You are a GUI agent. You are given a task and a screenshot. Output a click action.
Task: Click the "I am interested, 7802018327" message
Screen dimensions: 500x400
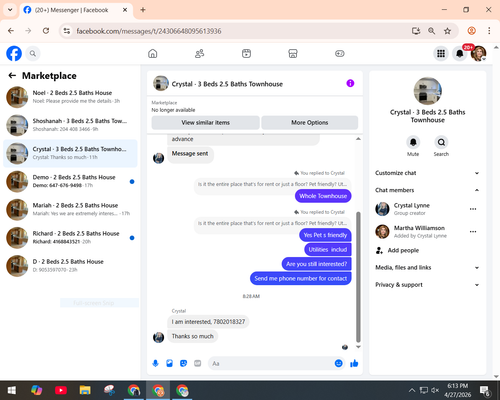[208, 322]
